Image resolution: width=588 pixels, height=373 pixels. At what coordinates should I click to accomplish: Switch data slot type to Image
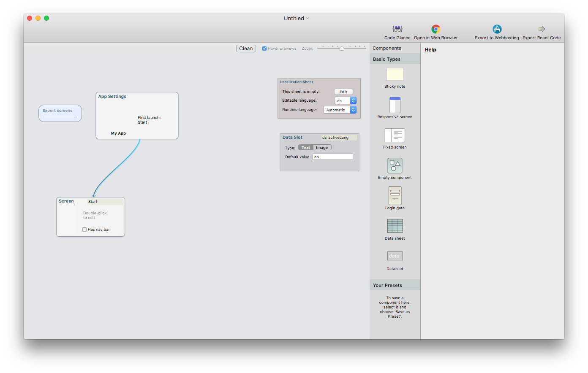(322, 148)
